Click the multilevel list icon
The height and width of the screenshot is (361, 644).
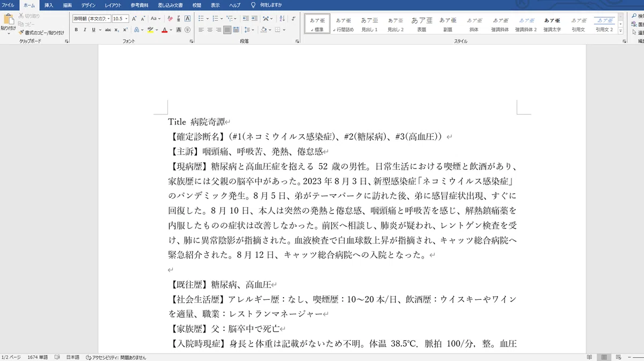[229, 19]
